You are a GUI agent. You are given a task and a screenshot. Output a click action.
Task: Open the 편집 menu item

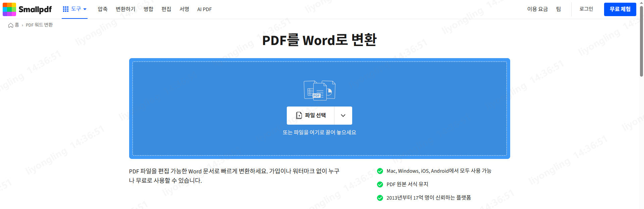click(x=166, y=9)
